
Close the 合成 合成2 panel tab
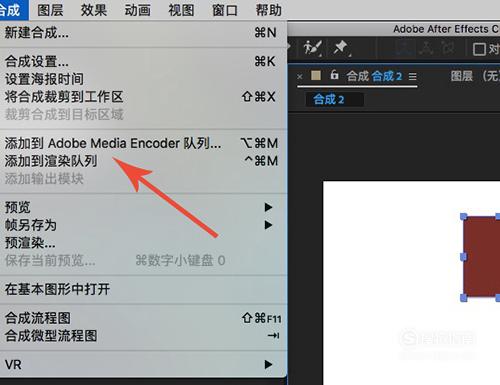click(x=300, y=77)
